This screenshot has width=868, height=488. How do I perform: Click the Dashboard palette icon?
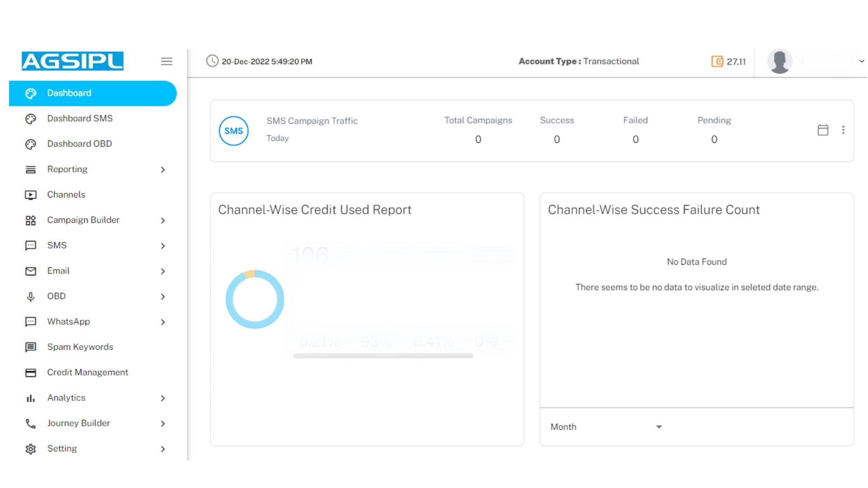[x=31, y=93]
